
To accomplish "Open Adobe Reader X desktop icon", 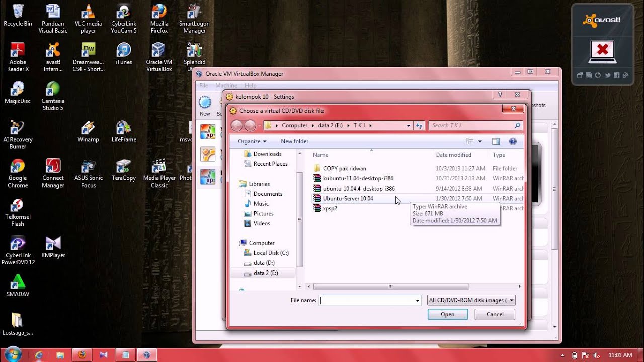I will [18, 57].
